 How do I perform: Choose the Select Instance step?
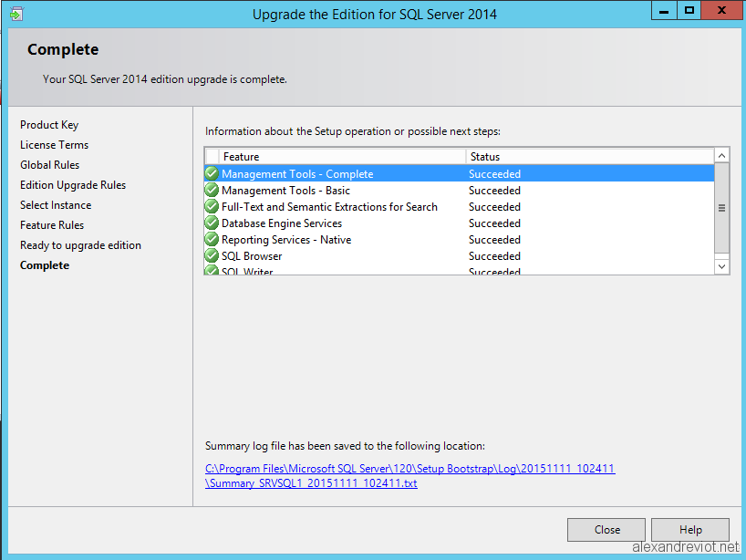56,205
